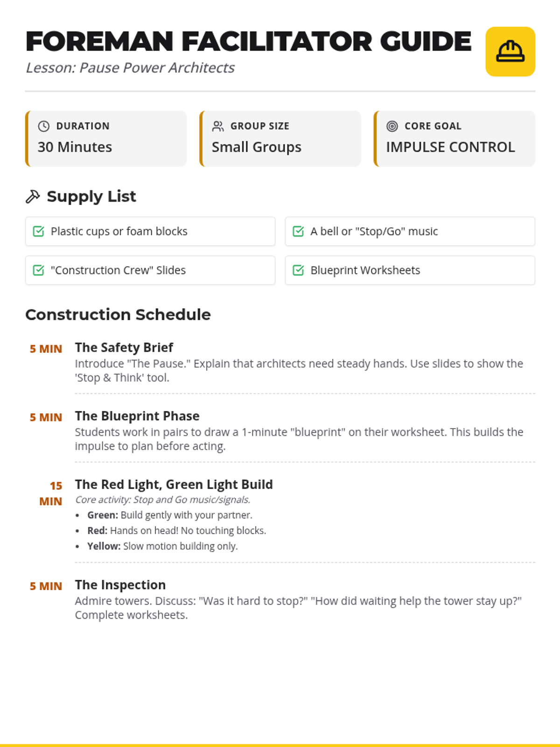This screenshot has height=747, width=560.
Task: Toggle the bell or Stop/Go music checkbox
Action: pyautogui.click(x=298, y=231)
